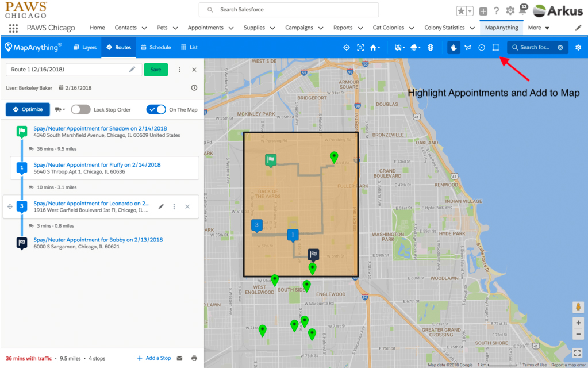
Task: Open the weather layer dropdown
Action: 416,48
